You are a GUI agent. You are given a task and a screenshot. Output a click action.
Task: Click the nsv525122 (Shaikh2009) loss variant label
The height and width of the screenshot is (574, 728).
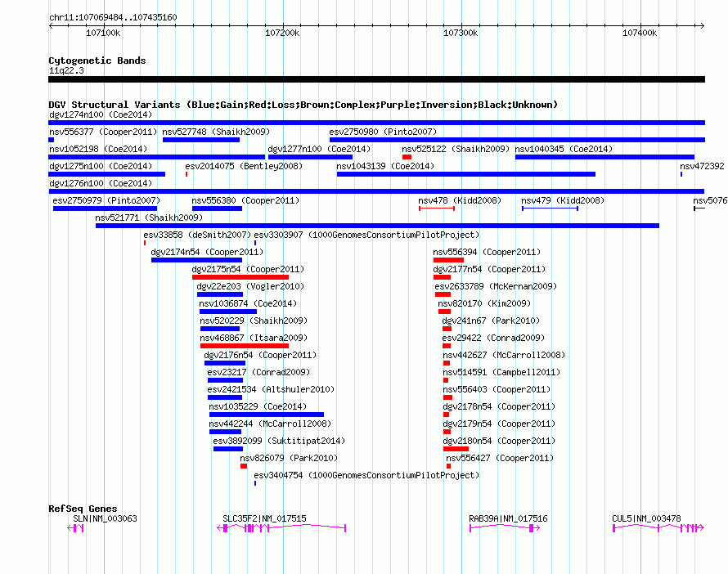(x=456, y=149)
